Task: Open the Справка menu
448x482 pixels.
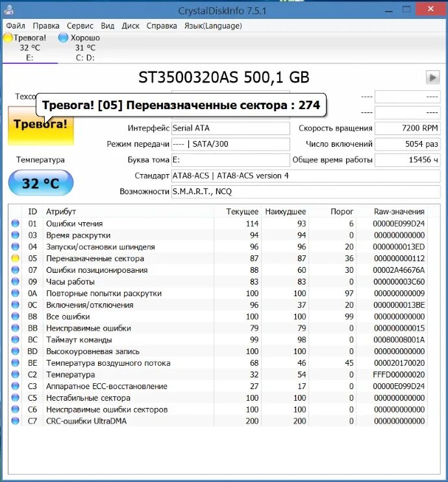Action: 162,26
